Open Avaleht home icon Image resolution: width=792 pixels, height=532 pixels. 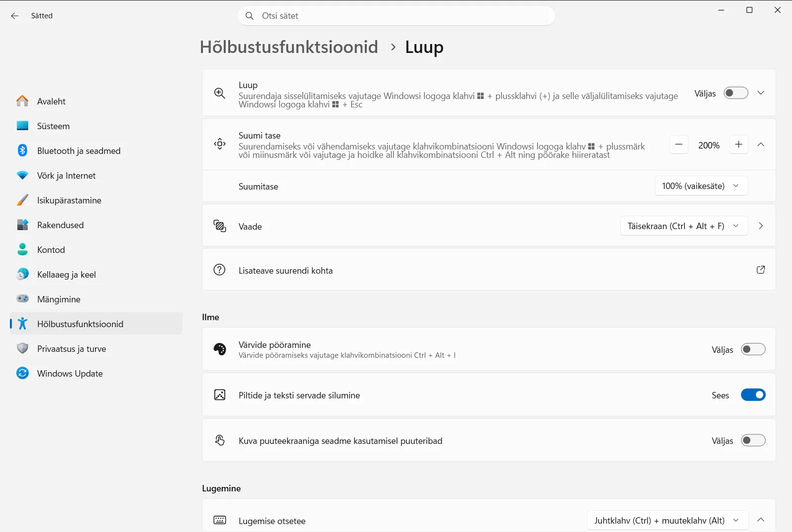coord(22,101)
